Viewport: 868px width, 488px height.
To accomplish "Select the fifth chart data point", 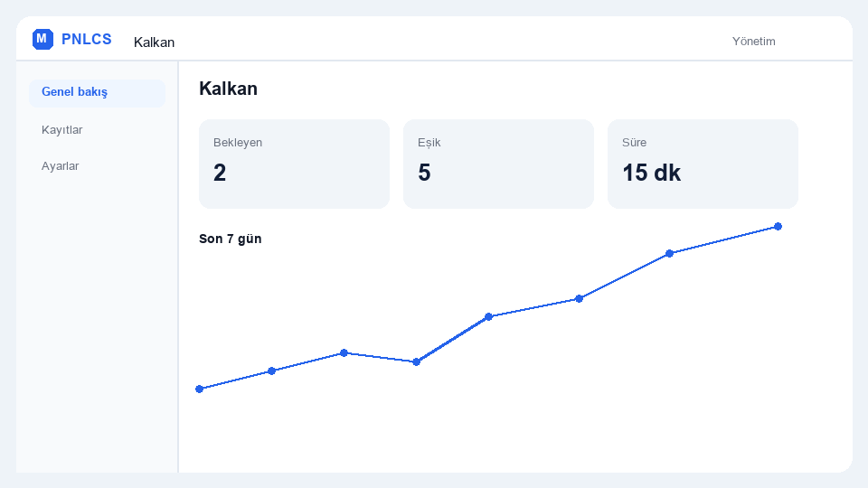I will 489,317.
